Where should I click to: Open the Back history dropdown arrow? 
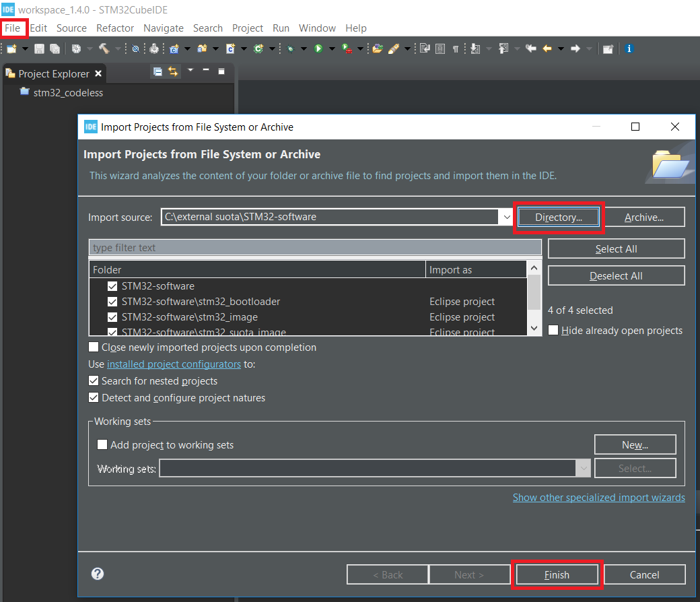point(561,48)
